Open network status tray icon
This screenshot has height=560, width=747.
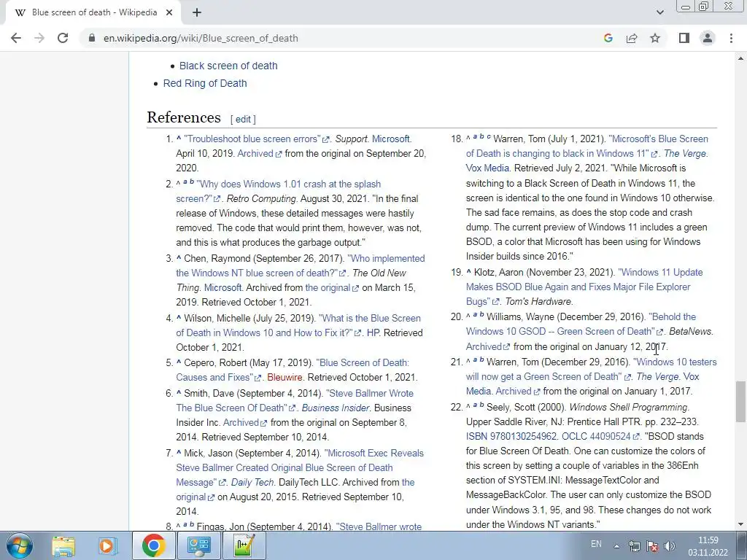click(634, 546)
